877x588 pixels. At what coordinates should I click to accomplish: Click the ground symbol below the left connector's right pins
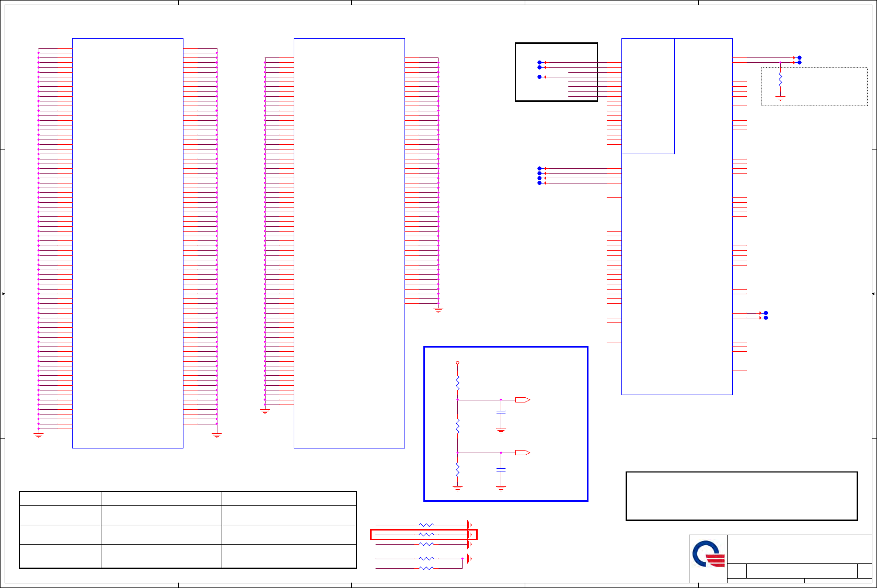(217, 435)
